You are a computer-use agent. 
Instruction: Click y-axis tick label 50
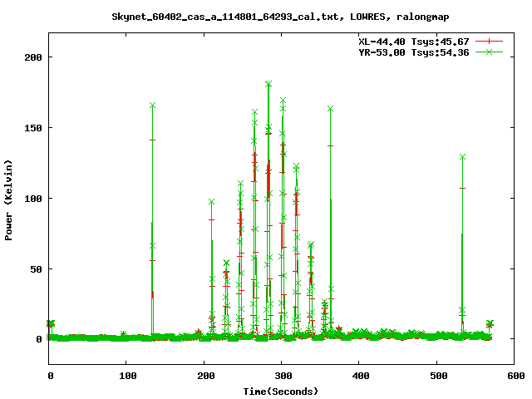(x=37, y=269)
